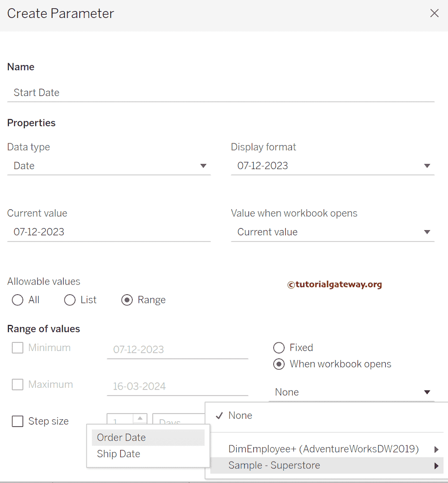This screenshot has width=448, height=483.
Task: Expand the Value when workbook opens dropdown
Action: point(427,232)
